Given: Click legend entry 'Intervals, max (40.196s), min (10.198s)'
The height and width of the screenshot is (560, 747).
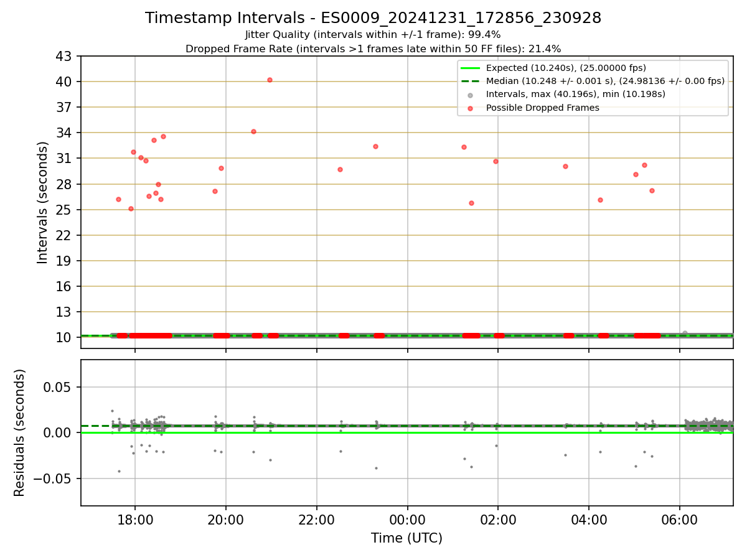Looking at the screenshot, I should [x=576, y=94].
